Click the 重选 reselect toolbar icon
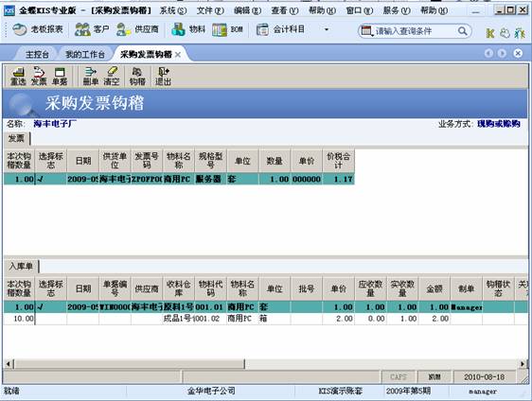532x401 pixels. pyautogui.click(x=18, y=76)
